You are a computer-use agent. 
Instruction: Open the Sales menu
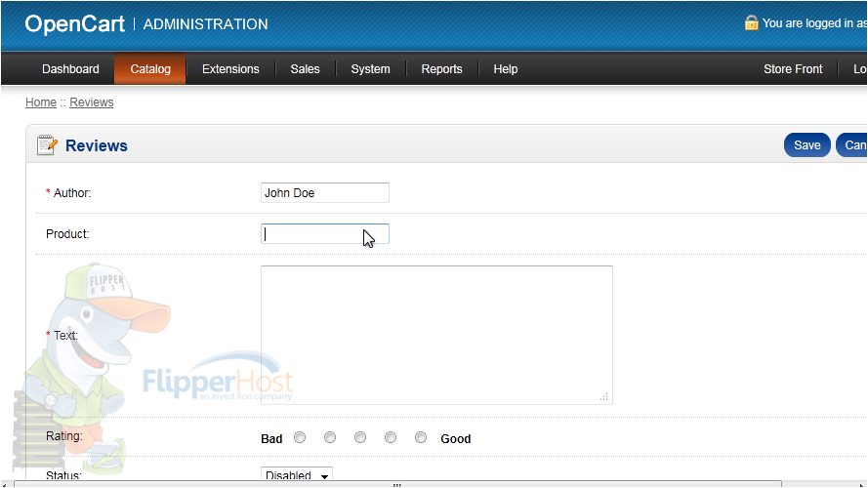[x=305, y=69]
